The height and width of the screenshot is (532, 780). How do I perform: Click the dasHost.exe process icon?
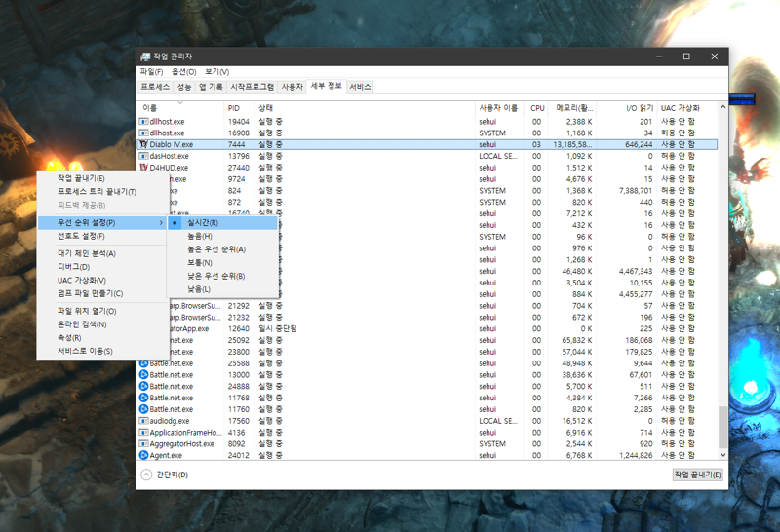143,156
